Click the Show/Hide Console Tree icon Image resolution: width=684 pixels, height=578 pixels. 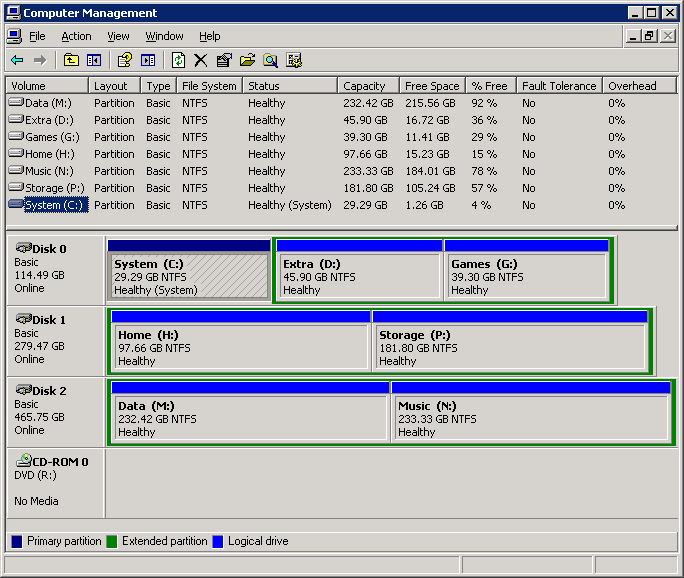click(94, 60)
